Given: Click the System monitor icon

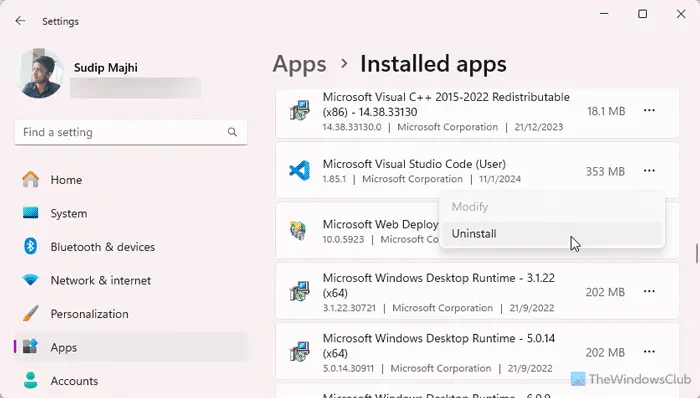Looking at the screenshot, I should 30,213.
